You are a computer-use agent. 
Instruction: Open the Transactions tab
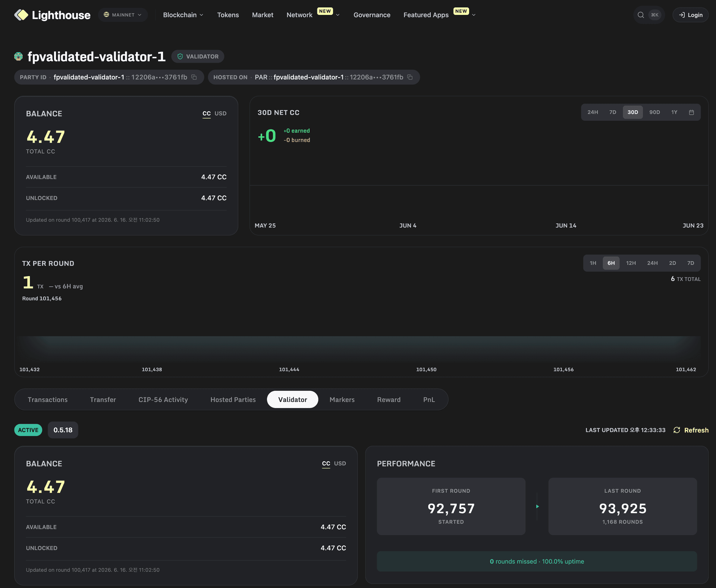[x=48, y=399]
